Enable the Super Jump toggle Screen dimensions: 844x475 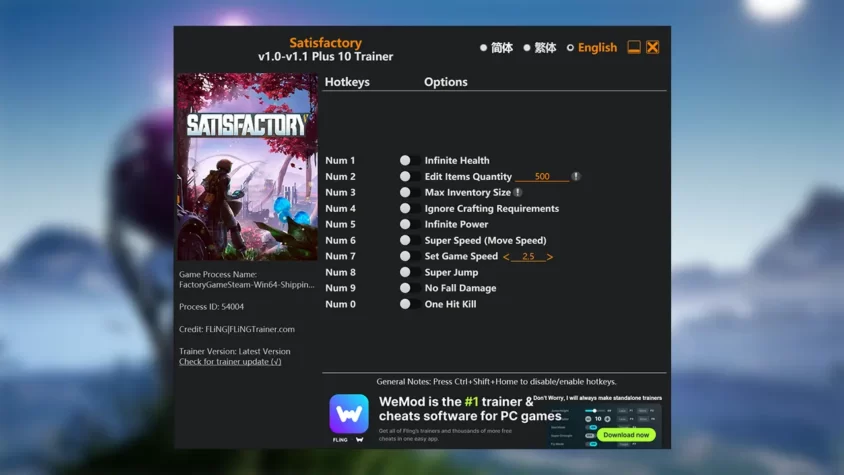click(x=410, y=272)
